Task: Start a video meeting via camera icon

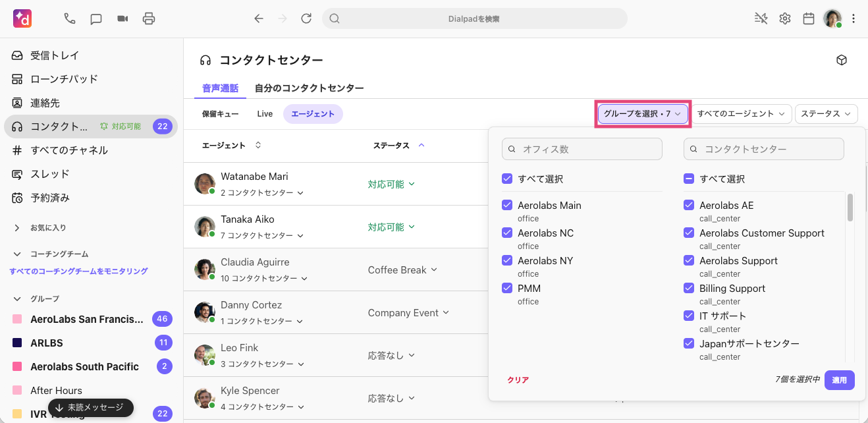Action: click(x=122, y=18)
